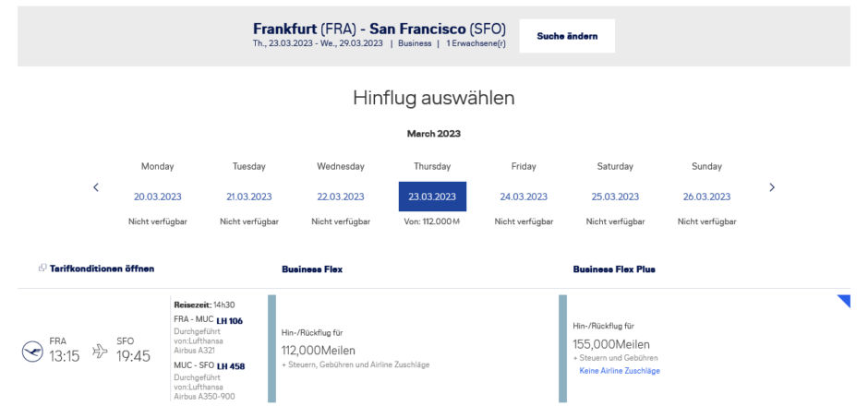Go to previous week with left arrow

(x=96, y=187)
